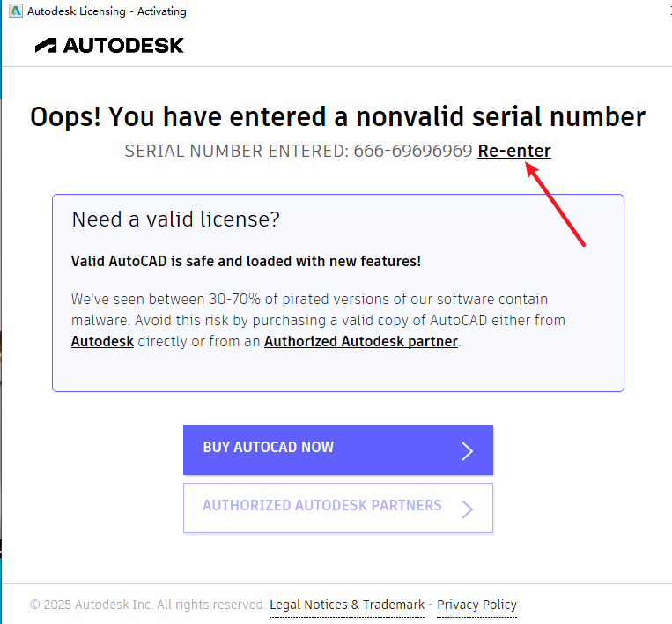Click the chevron arrow on Buy AutoCAD Now
672x624 pixels.
468,451
